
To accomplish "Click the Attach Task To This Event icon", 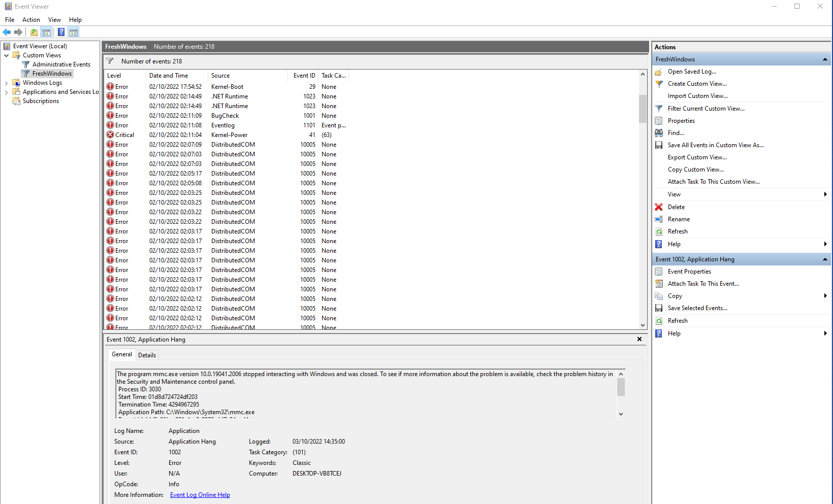I will point(659,284).
